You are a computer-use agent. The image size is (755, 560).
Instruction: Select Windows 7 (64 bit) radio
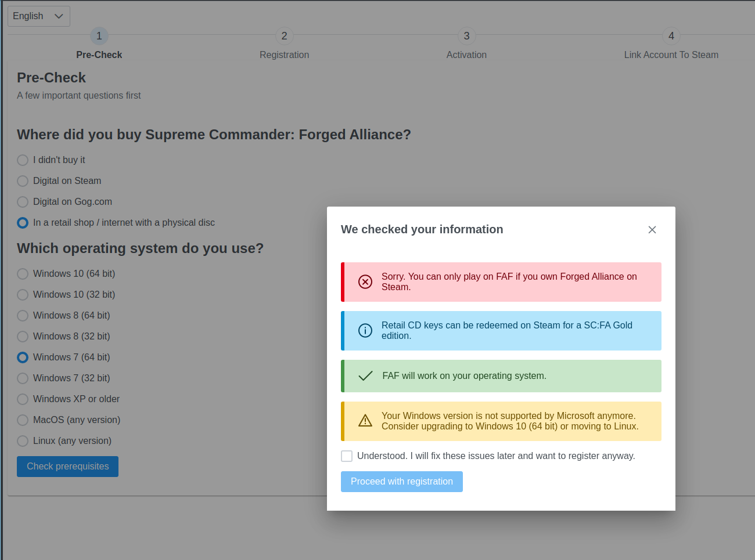coord(23,357)
